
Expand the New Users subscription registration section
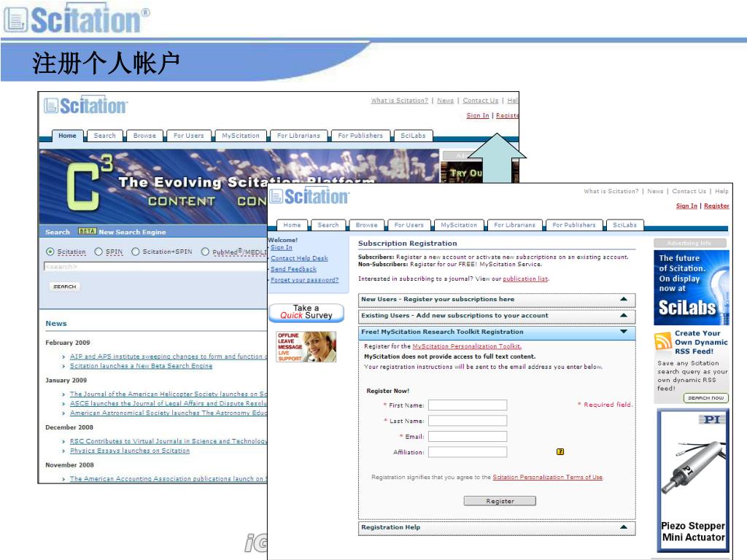(x=496, y=300)
